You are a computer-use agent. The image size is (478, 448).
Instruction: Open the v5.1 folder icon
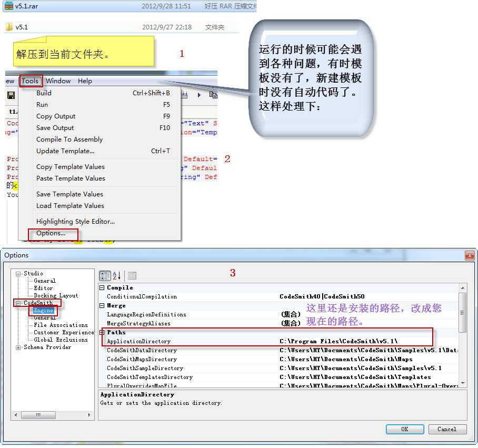click(x=9, y=27)
